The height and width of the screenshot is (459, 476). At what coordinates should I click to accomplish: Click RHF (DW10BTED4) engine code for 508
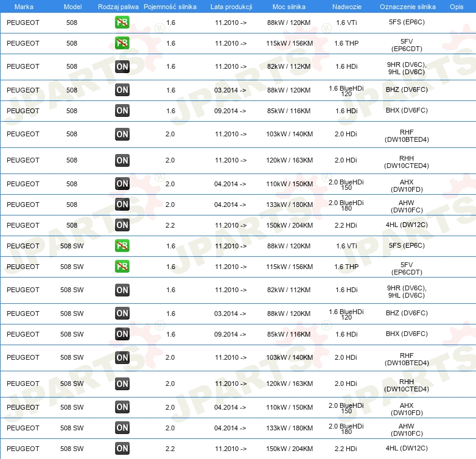tap(407, 136)
